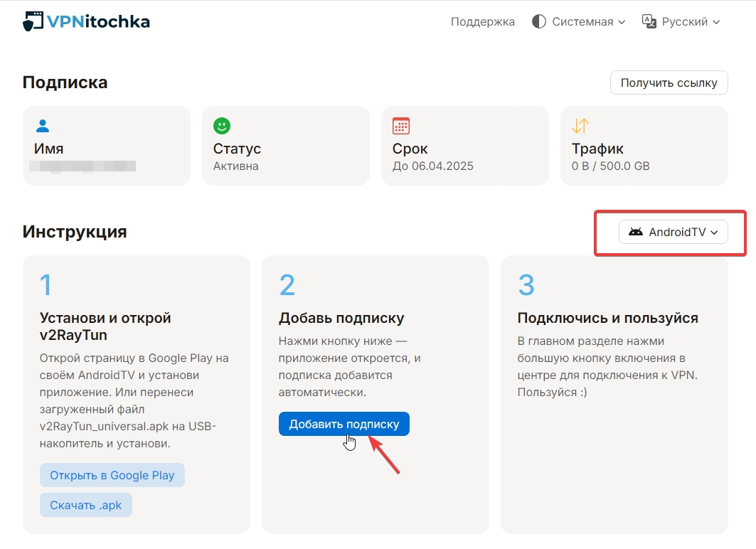Image resolution: width=756 pixels, height=549 pixels.
Task: Open the Поддержка support link
Action: (x=482, y=22)
